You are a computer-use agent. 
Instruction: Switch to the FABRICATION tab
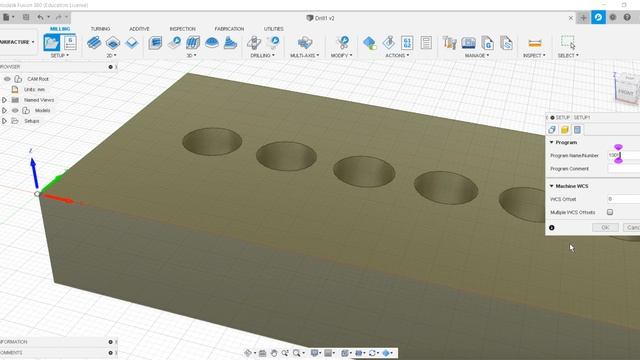click(229, 29)
